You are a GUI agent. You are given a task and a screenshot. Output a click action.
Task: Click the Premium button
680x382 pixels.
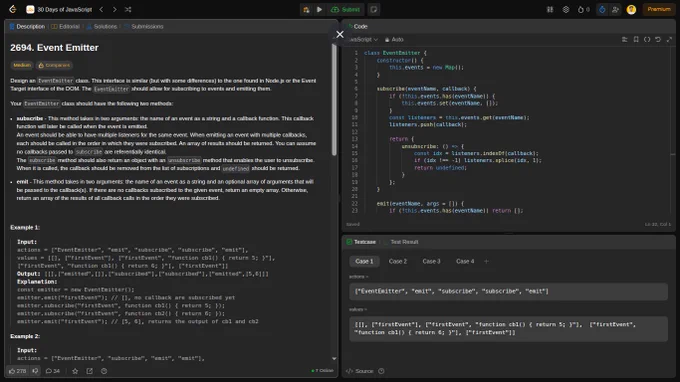(659, 9)
